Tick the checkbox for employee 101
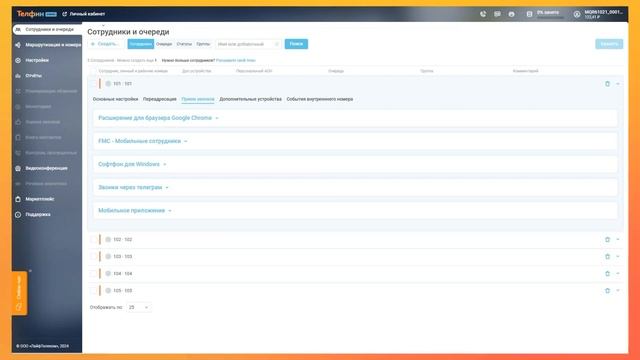640x360 pixels. tap(93, 84)
